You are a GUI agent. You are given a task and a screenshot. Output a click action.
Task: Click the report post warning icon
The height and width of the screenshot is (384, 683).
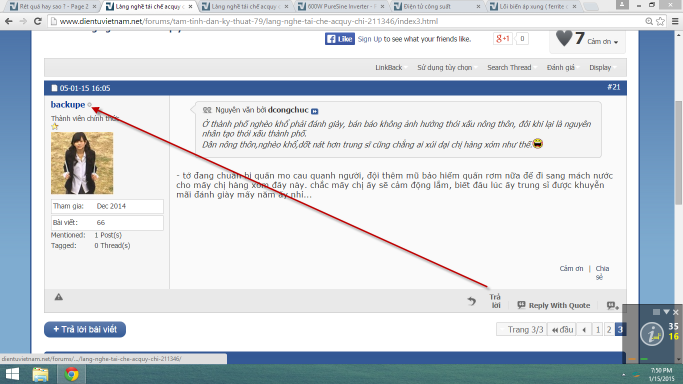[58, 297]
